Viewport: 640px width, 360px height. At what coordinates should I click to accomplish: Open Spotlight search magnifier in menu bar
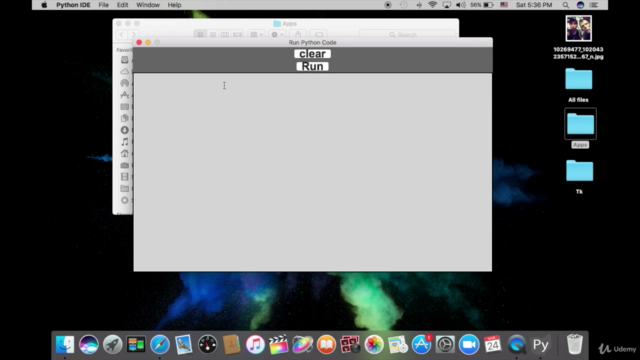point(565,5)
